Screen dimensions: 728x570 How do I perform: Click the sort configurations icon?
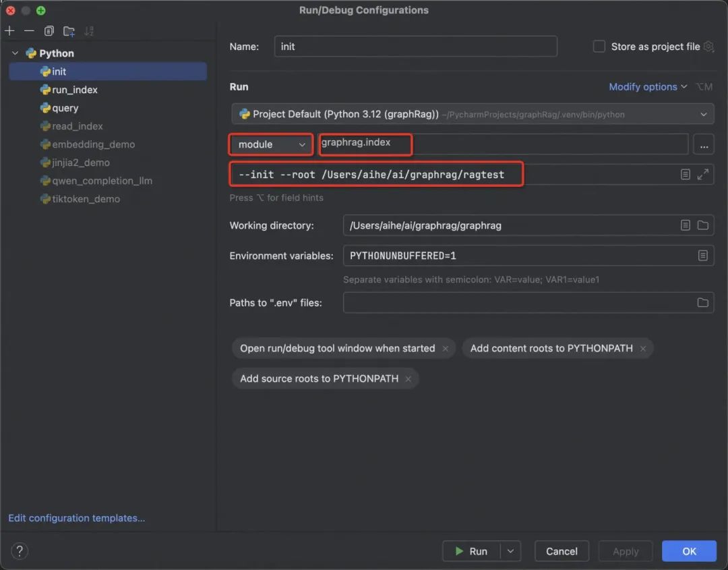click(x=89, y=31)
